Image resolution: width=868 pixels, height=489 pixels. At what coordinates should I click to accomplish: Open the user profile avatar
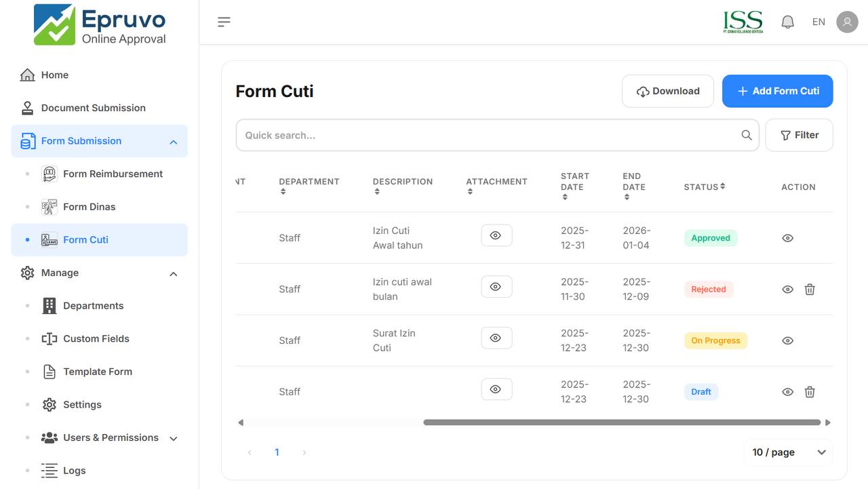pos(847,22)
